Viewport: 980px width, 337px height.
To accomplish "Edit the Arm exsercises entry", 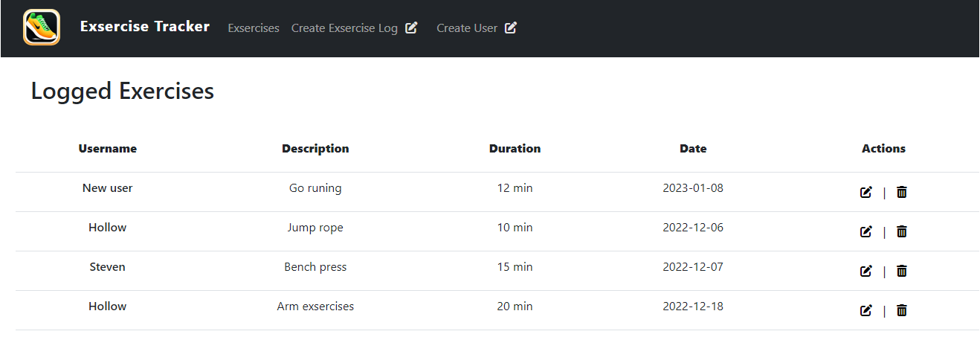I will pos(865,311).
